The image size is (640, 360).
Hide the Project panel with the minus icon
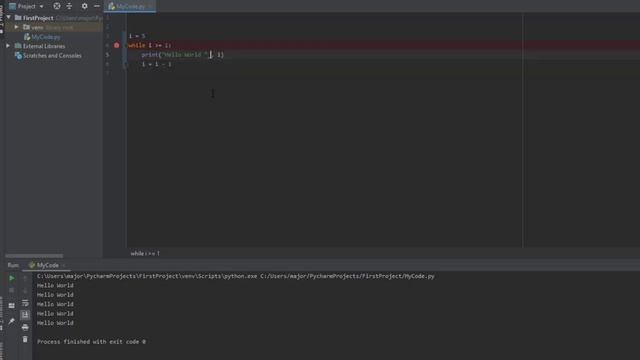[97, 6]
